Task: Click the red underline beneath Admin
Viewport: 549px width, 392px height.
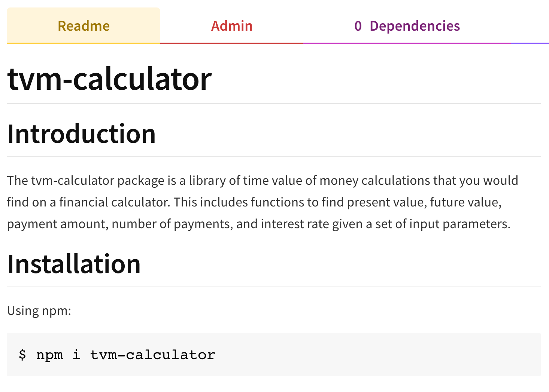Action: (231, 43)
